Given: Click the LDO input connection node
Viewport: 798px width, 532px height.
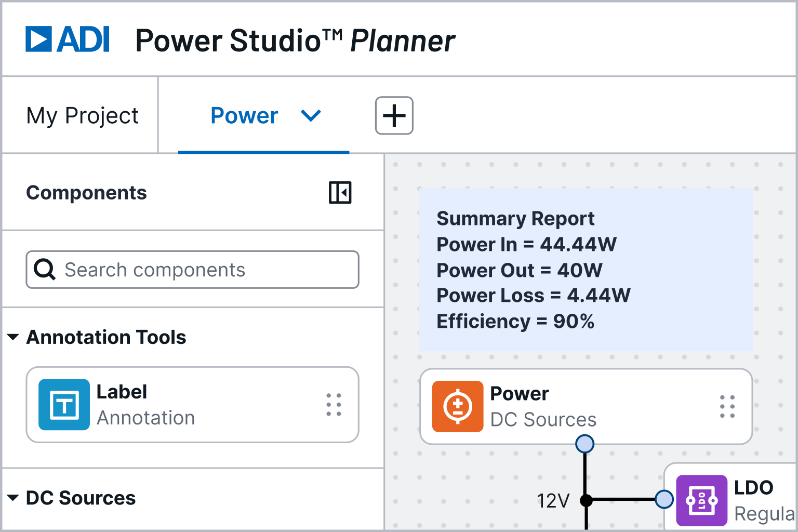Looking at the screenshot, I should click(x=664, y=499).
